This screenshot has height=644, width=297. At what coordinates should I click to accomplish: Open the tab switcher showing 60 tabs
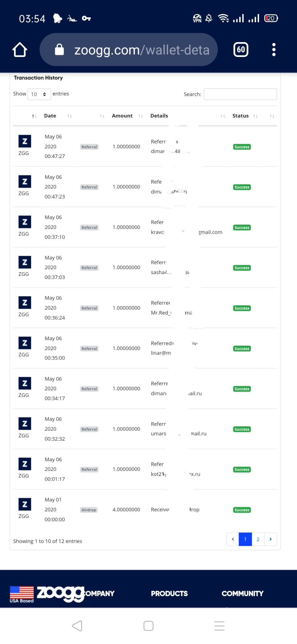click(241, 49)
